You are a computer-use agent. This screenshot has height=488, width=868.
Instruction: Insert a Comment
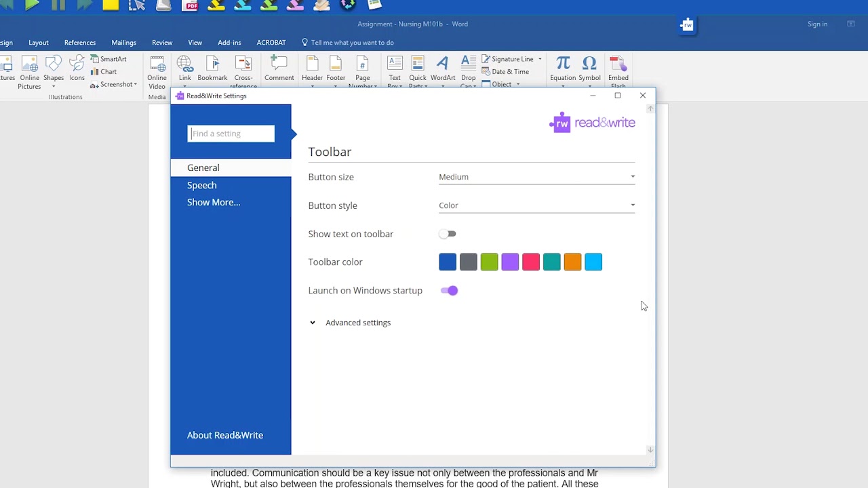coord(279,69)
